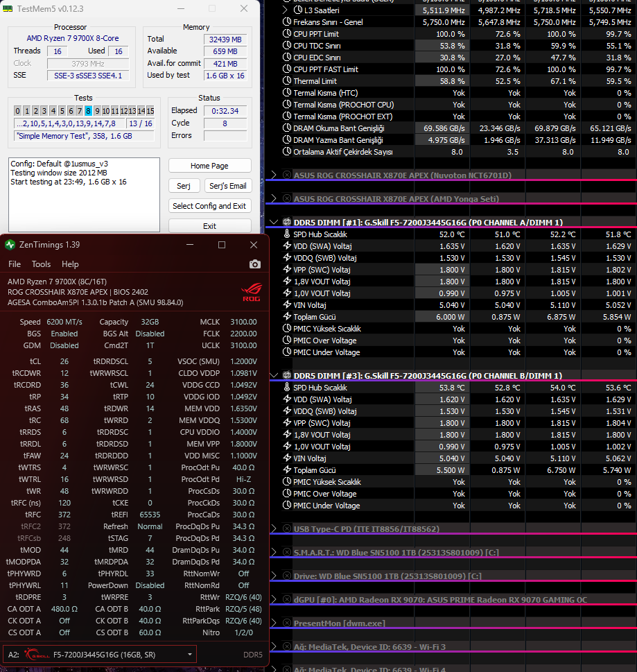The width and height of the screenshot is (637, 672).
Task: Click the TestMem5 config log text box
Action: pyautogui.click(x=84, y=195)
